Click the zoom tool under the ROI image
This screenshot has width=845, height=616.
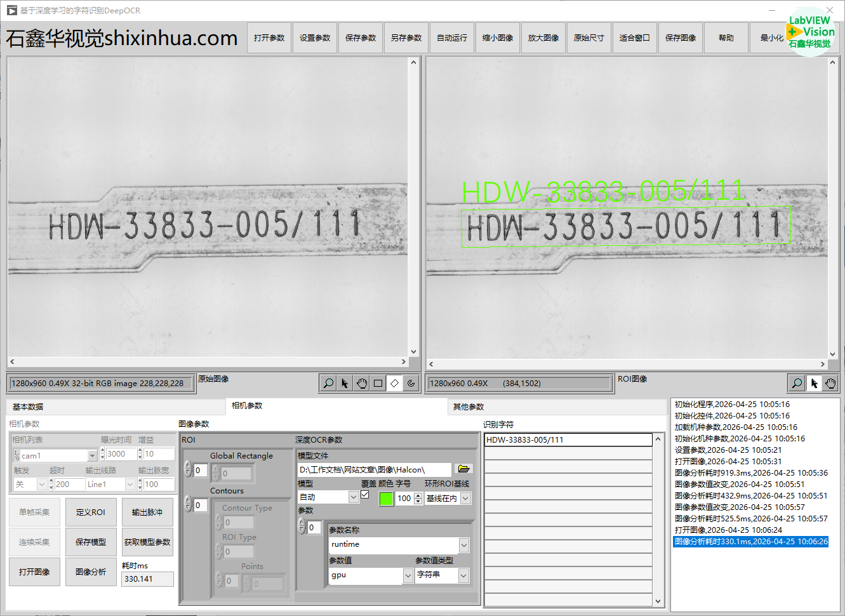pos(797,383)
